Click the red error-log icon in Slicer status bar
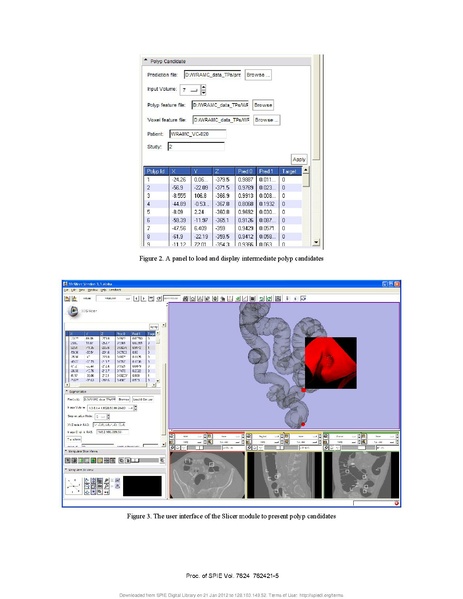463x599 pixels. pyautogui.click(x=397, y=503)
